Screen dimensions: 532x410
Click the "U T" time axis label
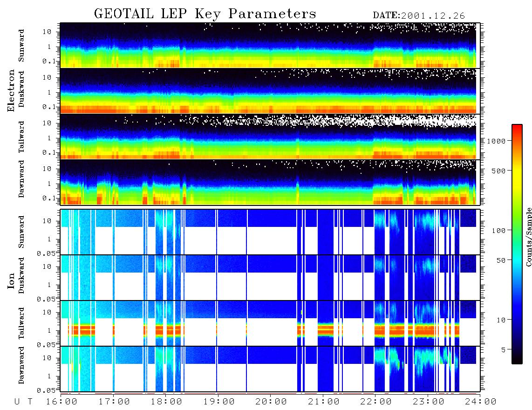click(x=23, y=402)
